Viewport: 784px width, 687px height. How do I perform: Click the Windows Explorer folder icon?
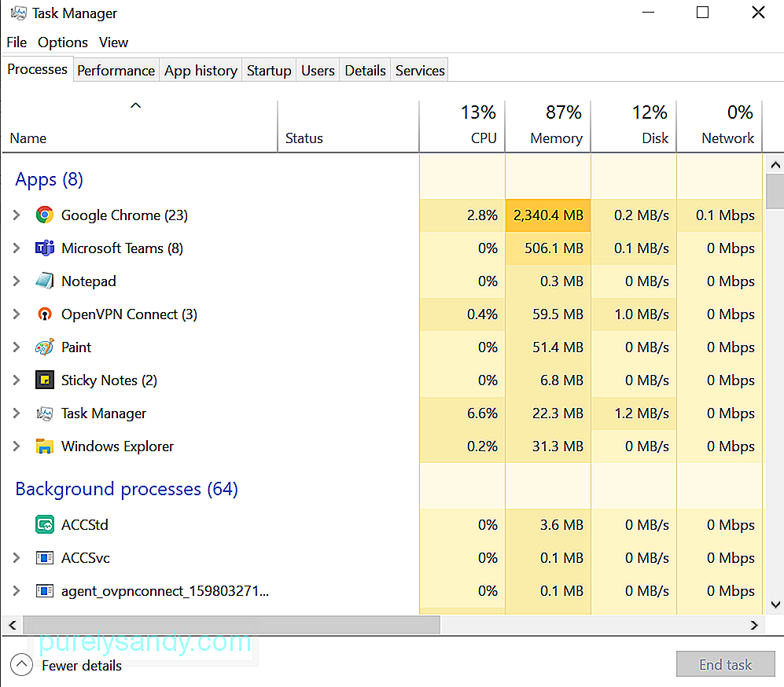pos(45,446)
